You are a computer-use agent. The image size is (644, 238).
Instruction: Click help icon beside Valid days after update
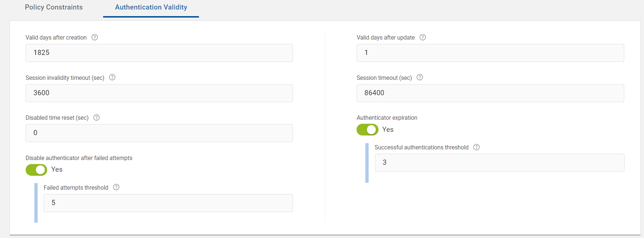(423, 37)
